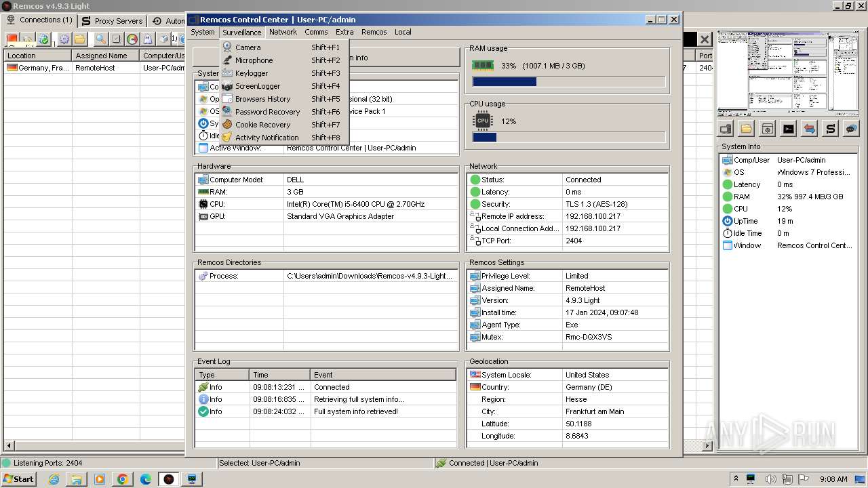
Task: Click the red-blue transfer arrows icon
Action: [x=810, y=129]
